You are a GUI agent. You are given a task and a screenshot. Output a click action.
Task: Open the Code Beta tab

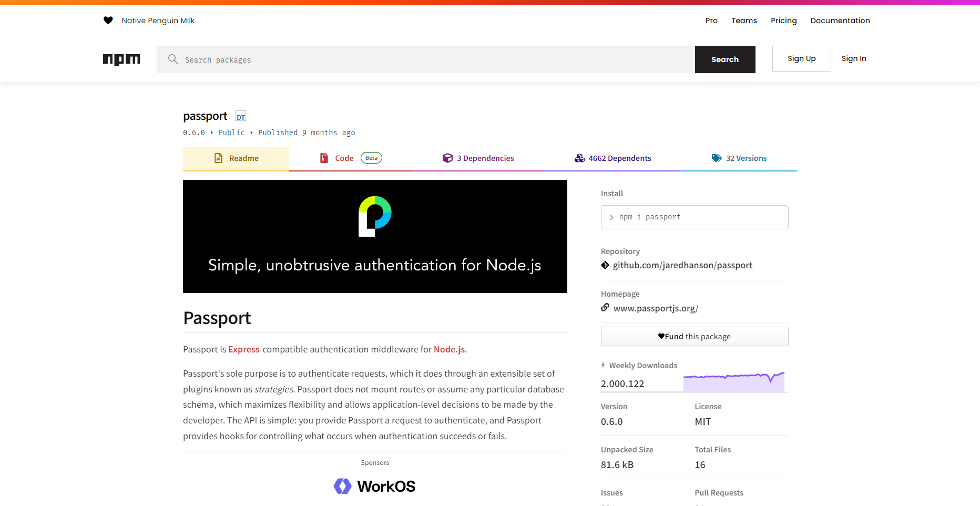click(351, 158)
